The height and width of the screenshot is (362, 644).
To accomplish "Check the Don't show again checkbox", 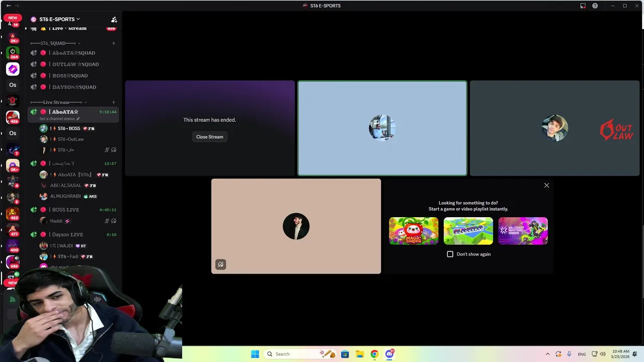I will click(450, 254).
